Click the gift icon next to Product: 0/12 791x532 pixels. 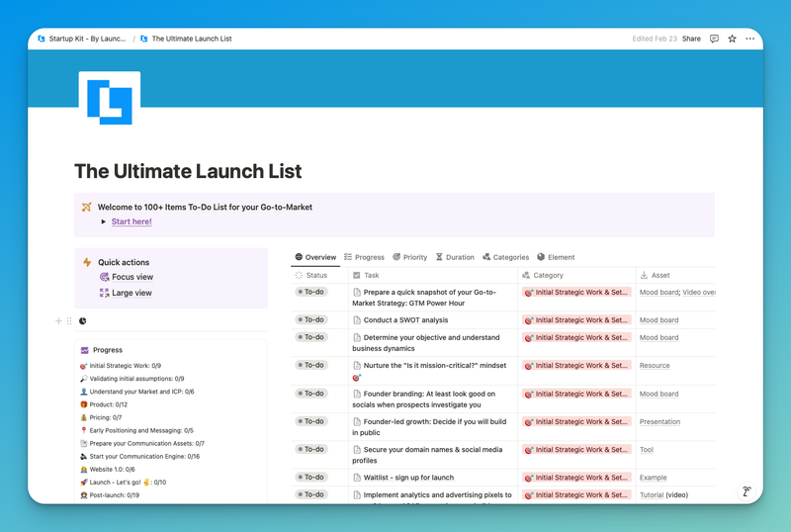(84, 404)
